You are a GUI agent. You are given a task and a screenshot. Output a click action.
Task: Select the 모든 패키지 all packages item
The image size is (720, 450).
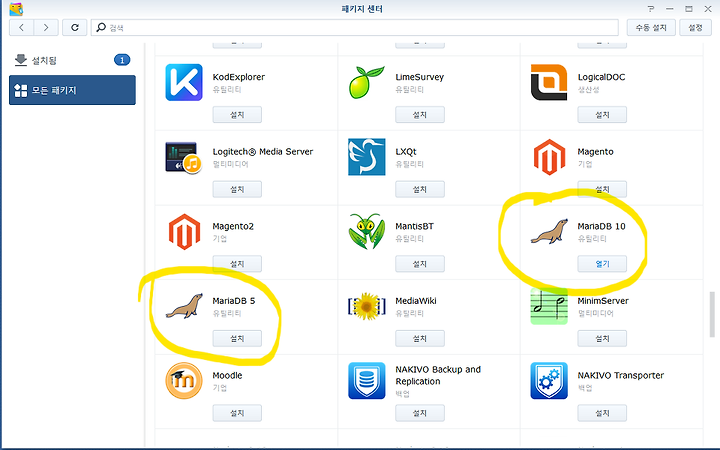click(72, 90)
